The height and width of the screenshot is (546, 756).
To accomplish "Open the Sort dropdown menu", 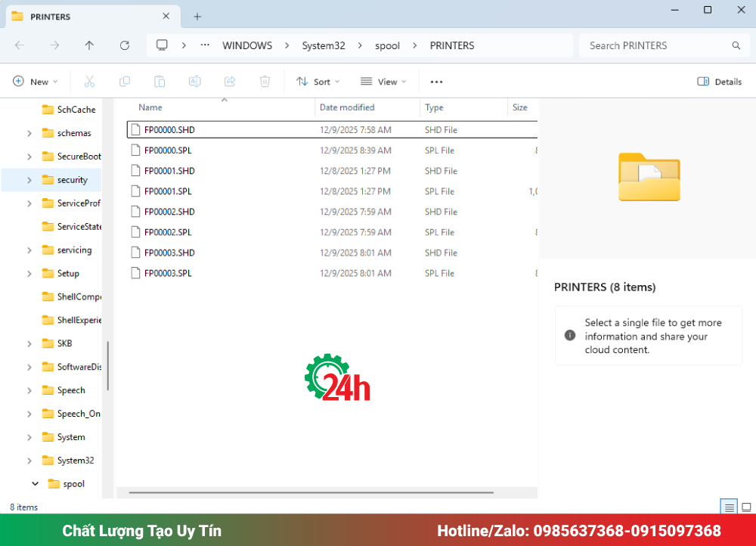I will tap(318, 82).
